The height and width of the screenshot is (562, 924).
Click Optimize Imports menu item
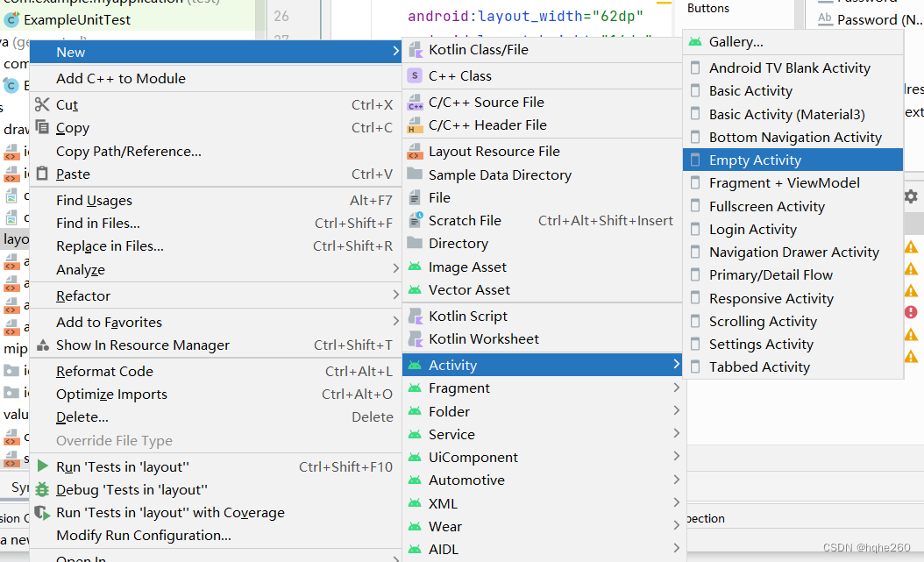pyautogui.click(x=111, y=395)
